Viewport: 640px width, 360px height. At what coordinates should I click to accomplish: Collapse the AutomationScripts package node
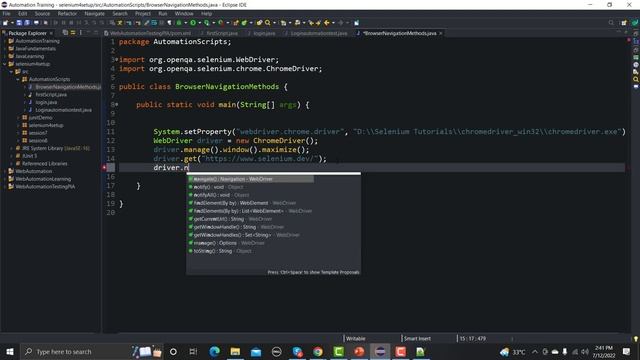(x=18, y=79)
